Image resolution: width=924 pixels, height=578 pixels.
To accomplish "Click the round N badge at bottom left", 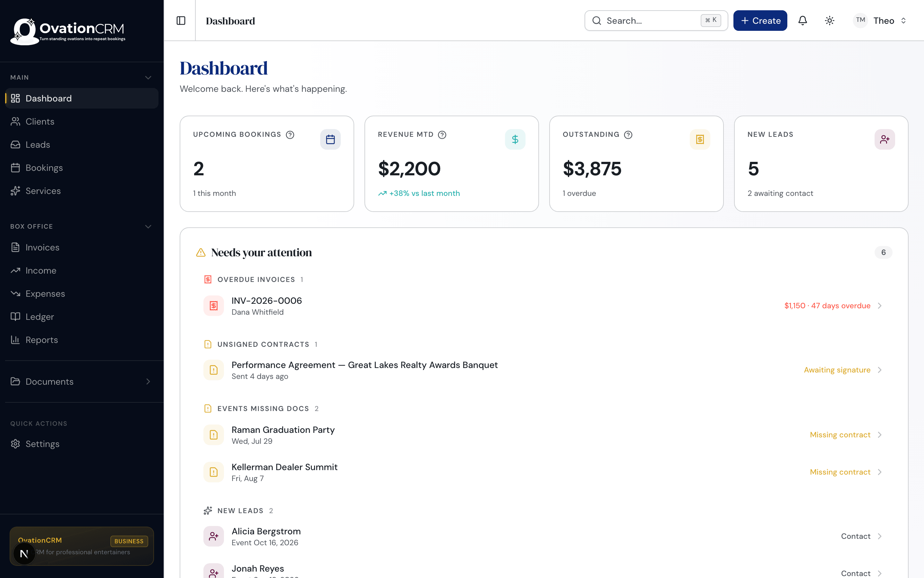I will point(24,554).
